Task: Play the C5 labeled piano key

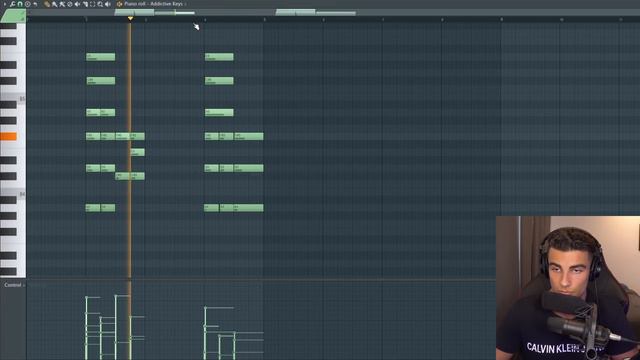Action: point(21,99)
